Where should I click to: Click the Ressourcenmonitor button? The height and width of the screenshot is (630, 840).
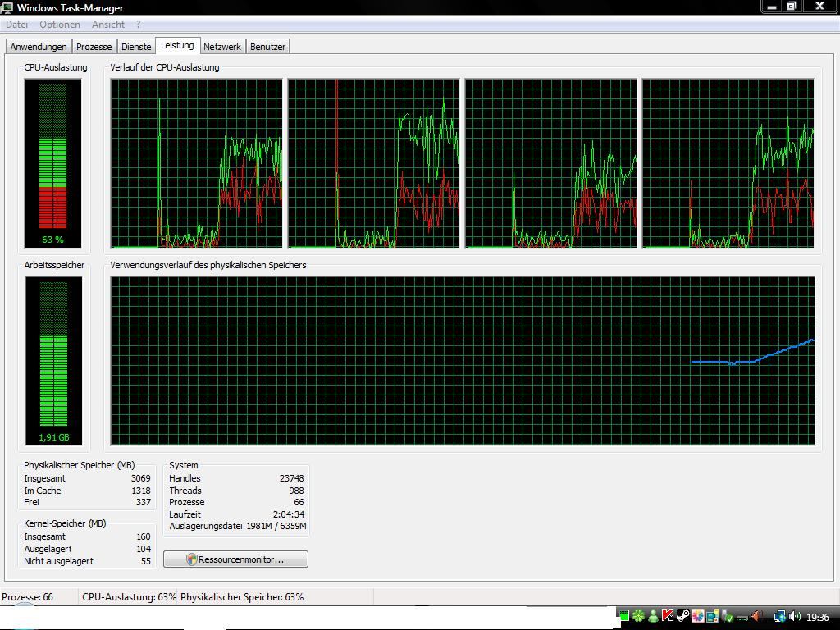(235, 559)
